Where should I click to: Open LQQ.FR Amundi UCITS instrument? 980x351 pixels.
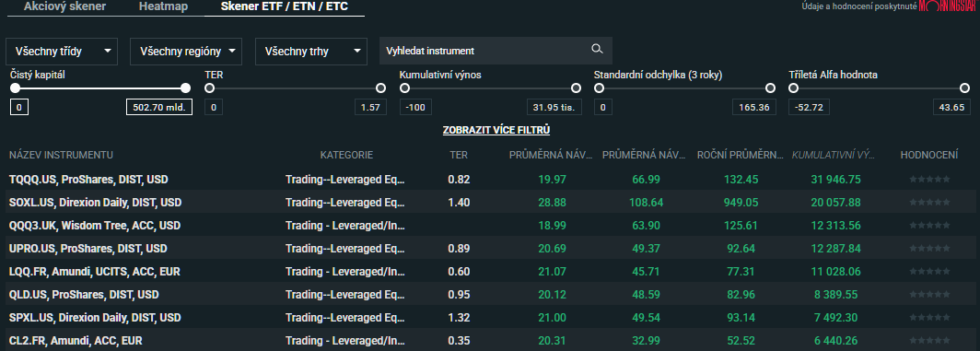[x=94, y=272]
